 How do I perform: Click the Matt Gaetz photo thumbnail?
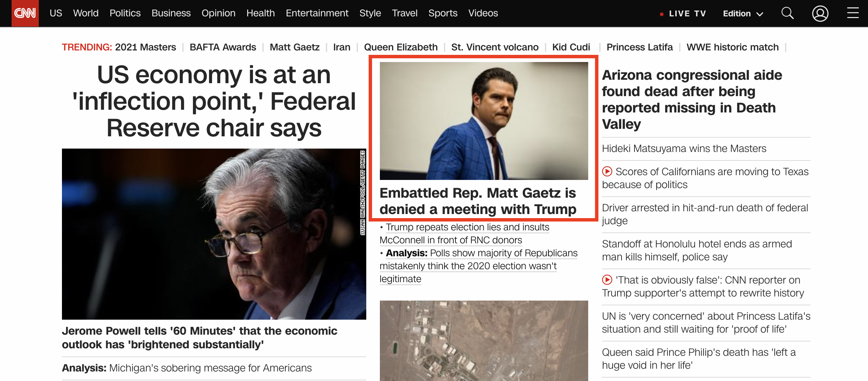coord(484,121)
